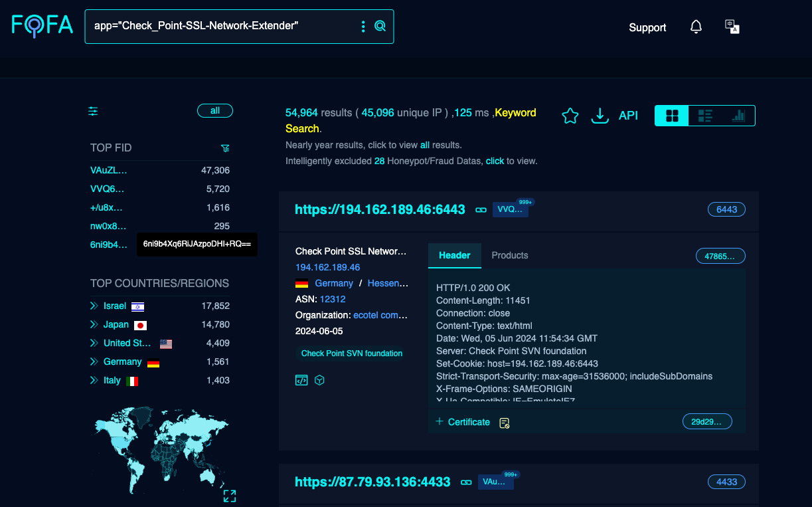This screenshot has width=812, height=507.
Task: Switch language with translate icon
Action: pos(732,27)
